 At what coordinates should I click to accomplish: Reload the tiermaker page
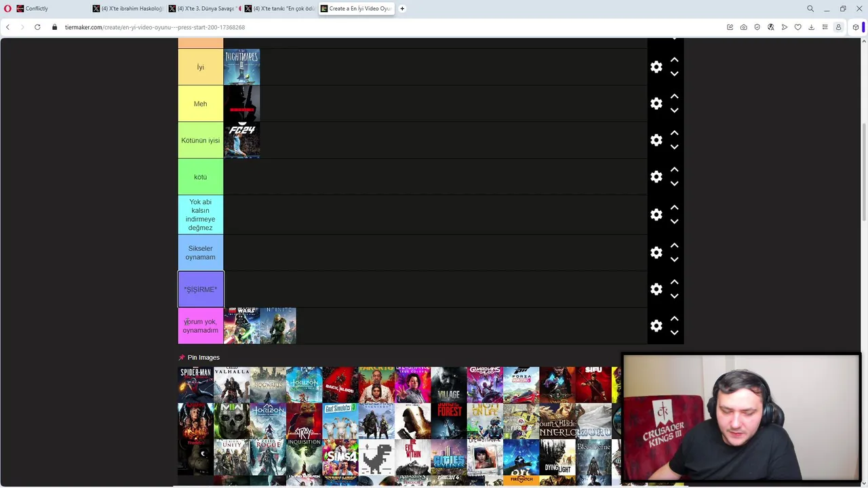point(37,27)
